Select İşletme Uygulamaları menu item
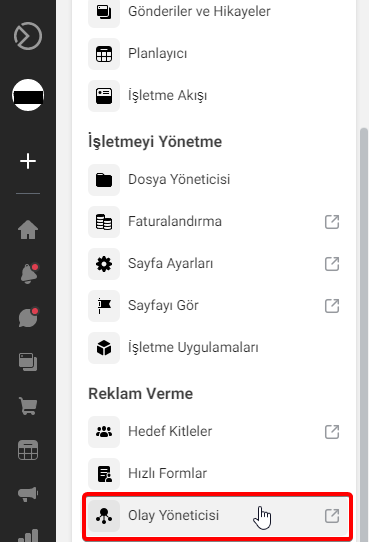 coord(214,348)
